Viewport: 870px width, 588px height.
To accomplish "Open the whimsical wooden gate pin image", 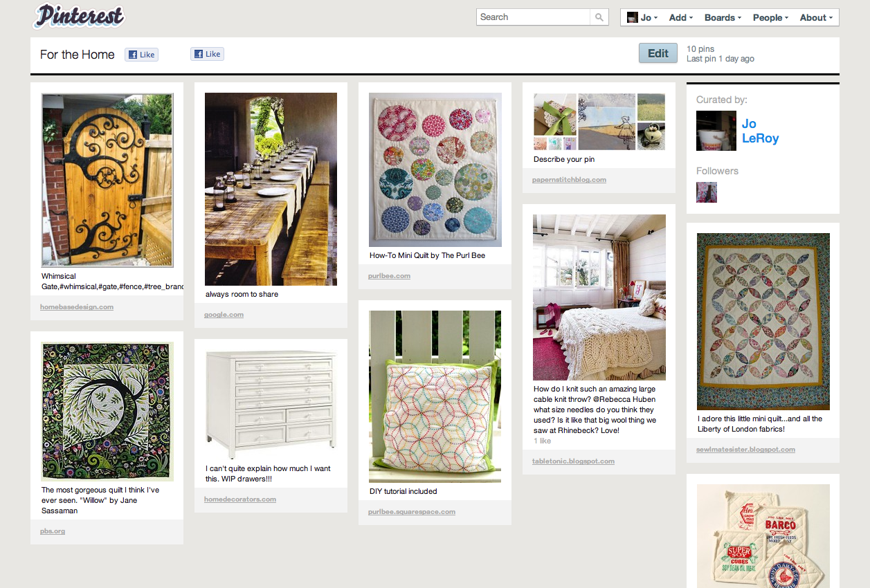I will [107, 180].
